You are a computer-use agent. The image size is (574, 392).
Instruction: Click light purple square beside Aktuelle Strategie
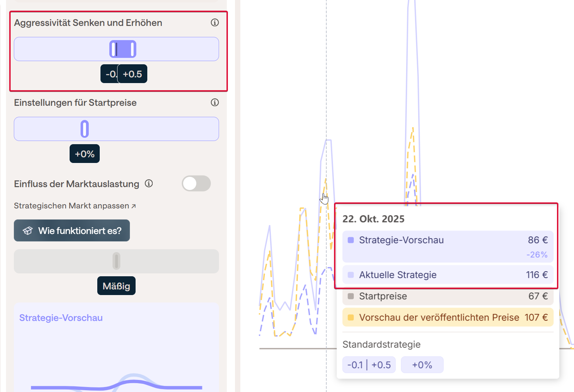351,275
